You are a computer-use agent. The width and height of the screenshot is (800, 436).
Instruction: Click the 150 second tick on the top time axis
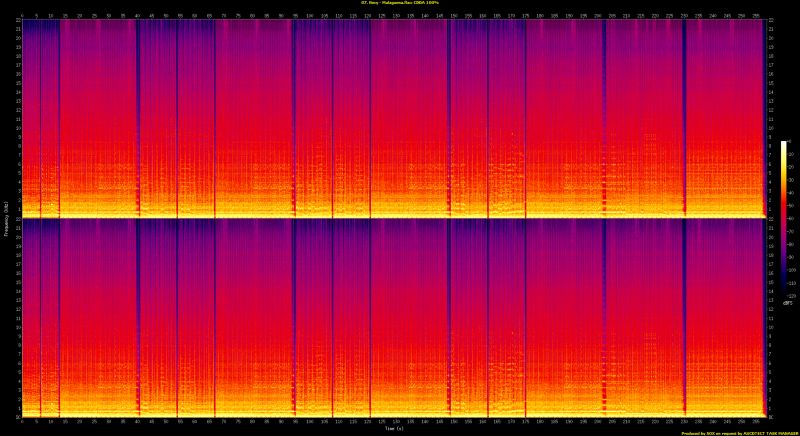point(454,15)
